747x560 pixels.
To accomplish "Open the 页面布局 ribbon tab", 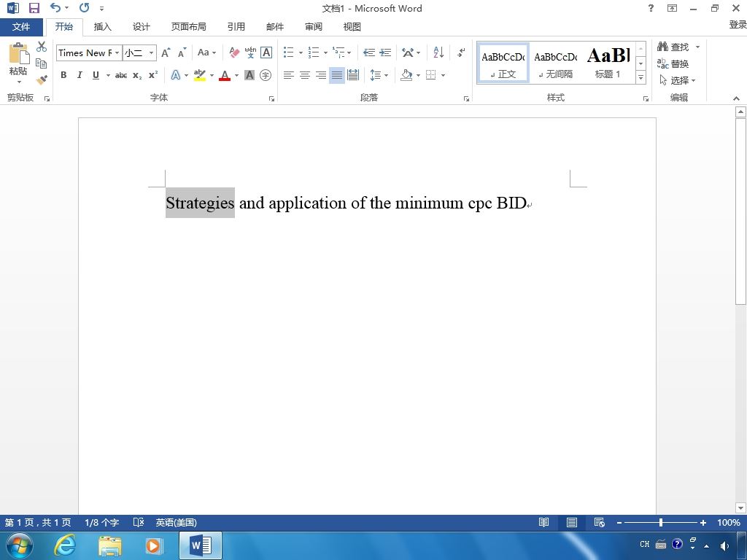I will tap(189, 27).
